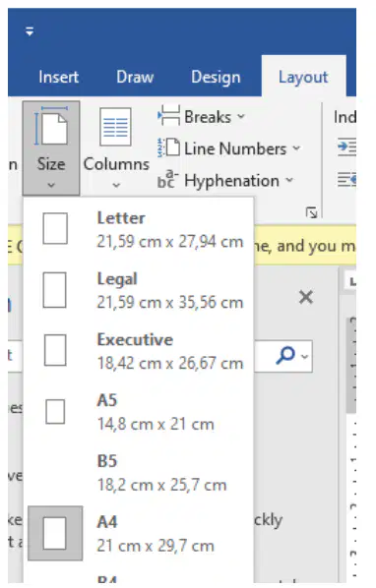
Task: Open Page Setup dialog launcher icon
Action: coord(311,212)
